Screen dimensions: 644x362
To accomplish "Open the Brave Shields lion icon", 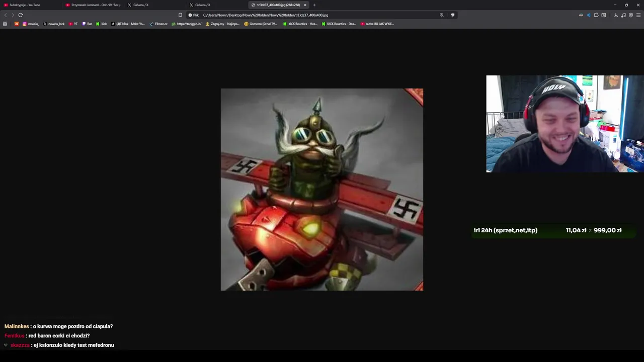I will (452, 15).
